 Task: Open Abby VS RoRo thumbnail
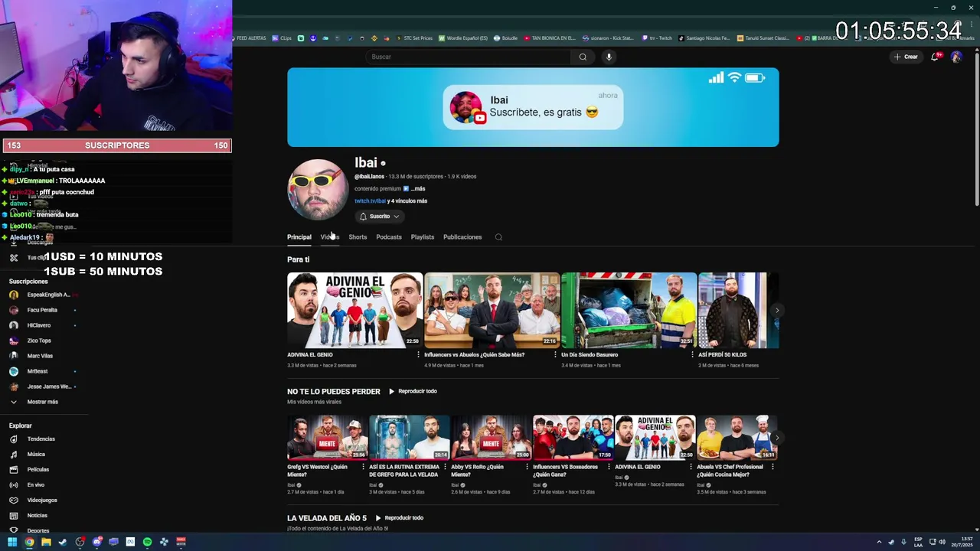click(491, 438)
